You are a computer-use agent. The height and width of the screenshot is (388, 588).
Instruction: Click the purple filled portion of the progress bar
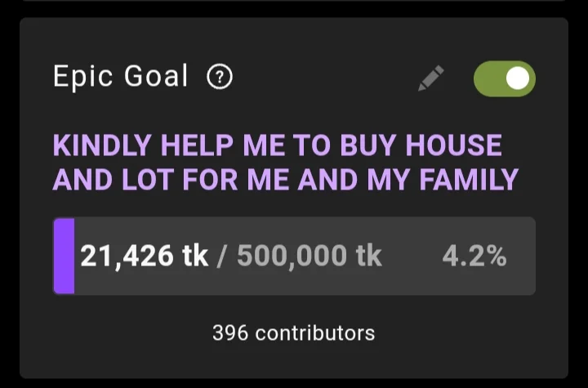point(64,256)
